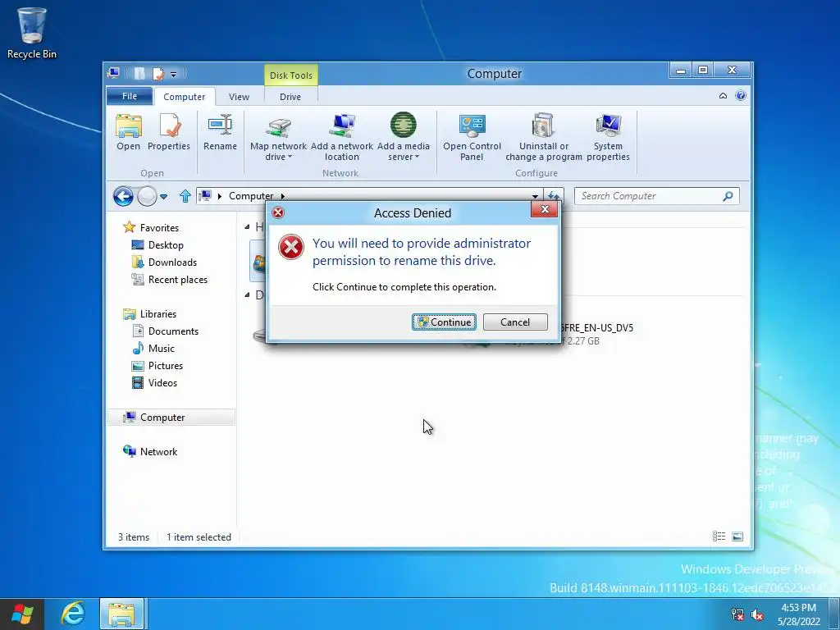Click Uninstall or change a program
The image size is (840, 630).
pyautogui.click(x=544, y=137)
